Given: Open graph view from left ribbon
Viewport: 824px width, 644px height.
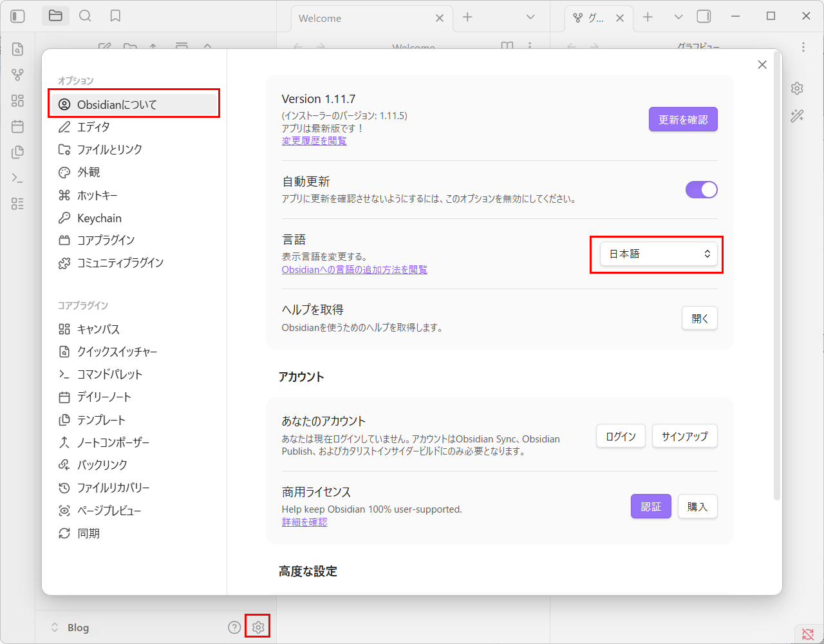Looking at the screenshot, I should (18, 75).
